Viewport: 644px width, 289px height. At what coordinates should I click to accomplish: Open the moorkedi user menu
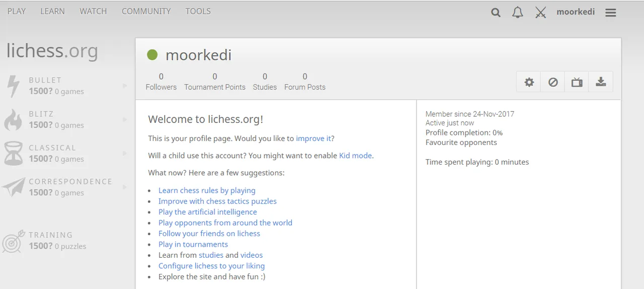point(576,12)
